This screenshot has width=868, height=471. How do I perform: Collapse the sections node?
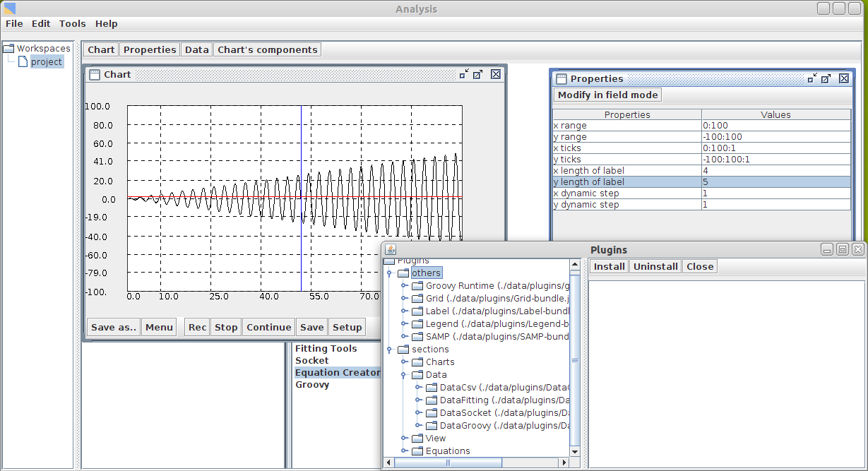pyautogui.click(x=389, y=350)
